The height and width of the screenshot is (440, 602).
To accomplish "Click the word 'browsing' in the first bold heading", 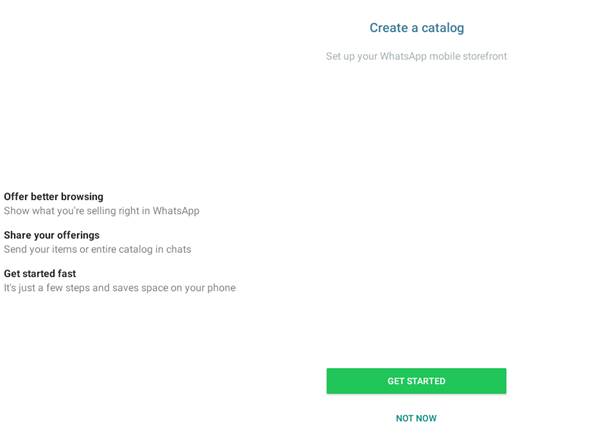I will tap(82, 197).
